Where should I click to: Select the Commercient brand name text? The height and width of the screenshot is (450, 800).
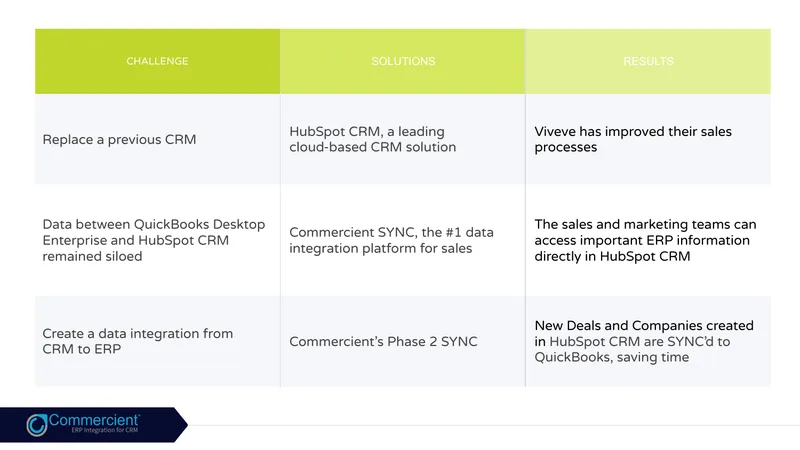tap(94, 420)
